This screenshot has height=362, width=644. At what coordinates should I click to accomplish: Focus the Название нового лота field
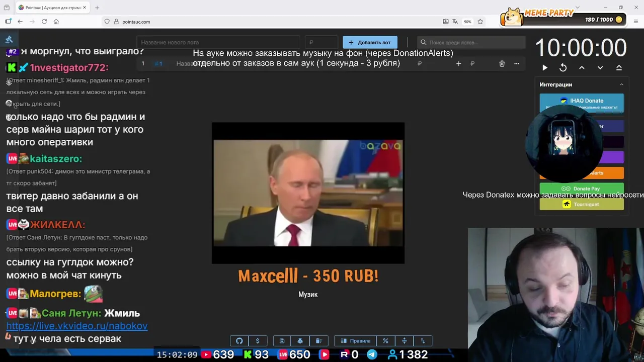[x=218, y=42]
